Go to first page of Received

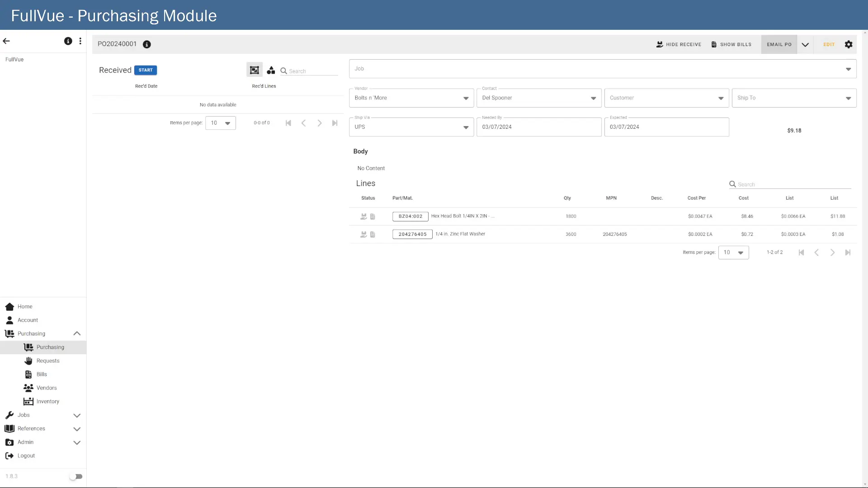coord(288,123)
